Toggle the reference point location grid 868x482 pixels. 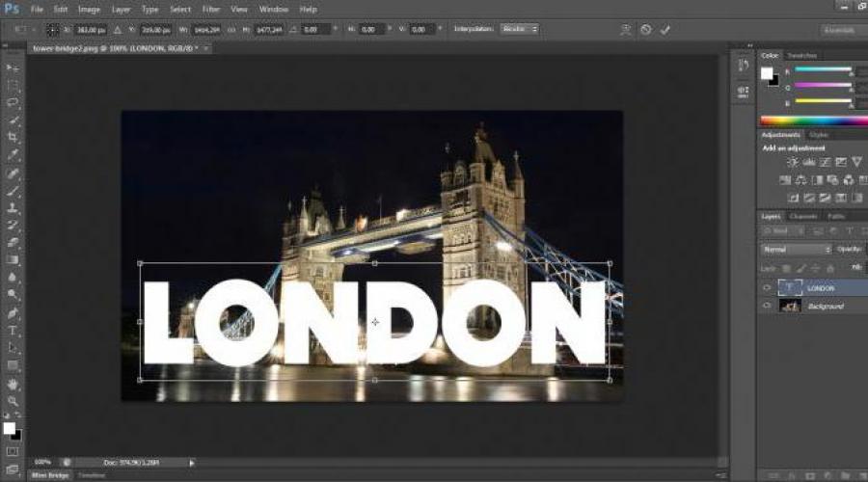(x=52, y=29)
